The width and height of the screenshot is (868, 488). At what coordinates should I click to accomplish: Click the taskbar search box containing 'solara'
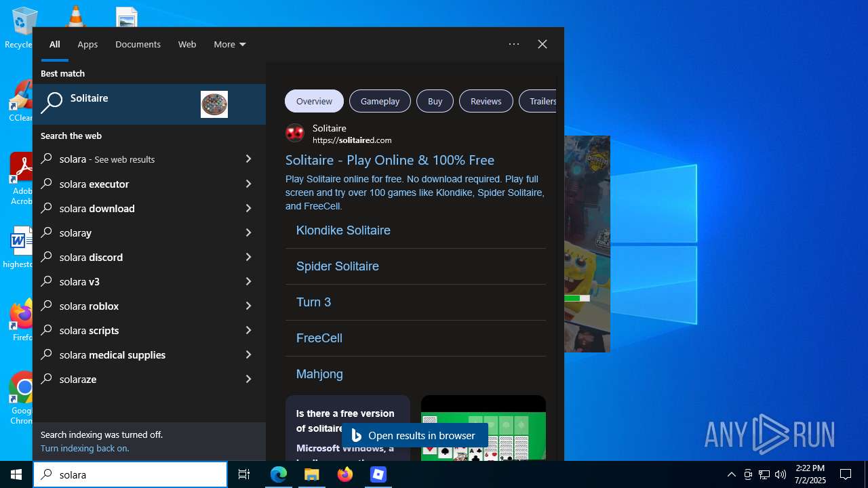130,474
